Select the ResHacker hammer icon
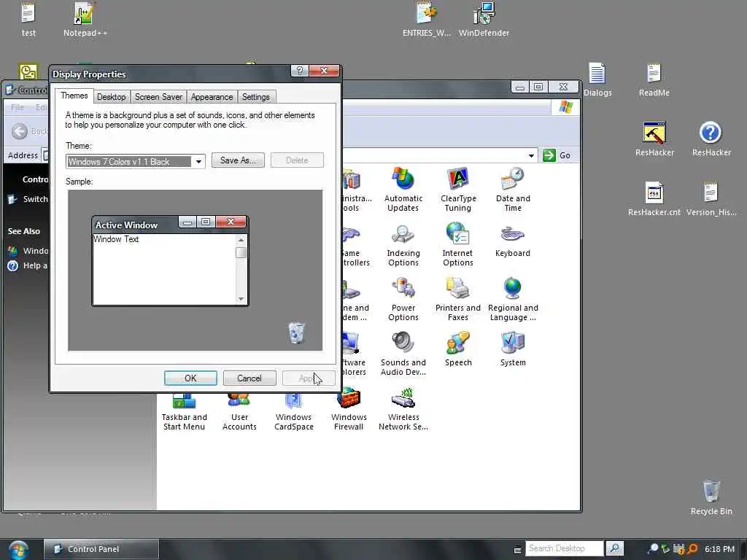The width and height of the screenshot is (747, 560). 654,139
